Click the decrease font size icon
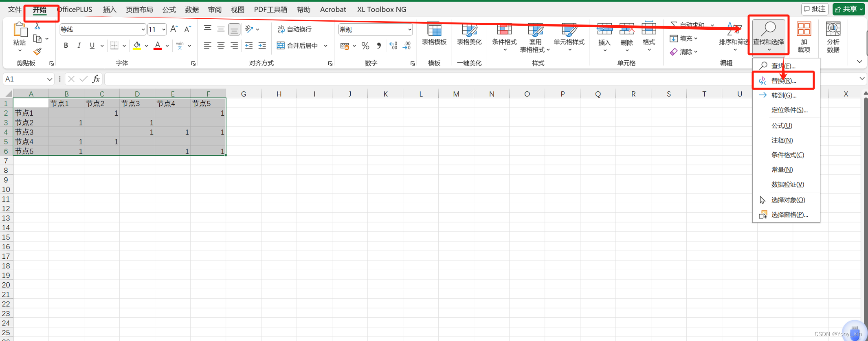The height and width of the screenshot is (341, 868). [x=187, y=29]
